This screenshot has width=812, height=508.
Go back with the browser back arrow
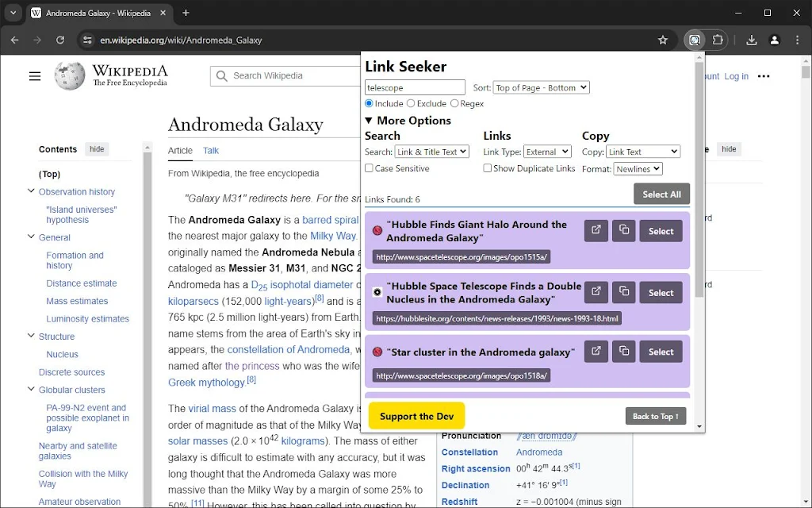(x=14, y=40)
